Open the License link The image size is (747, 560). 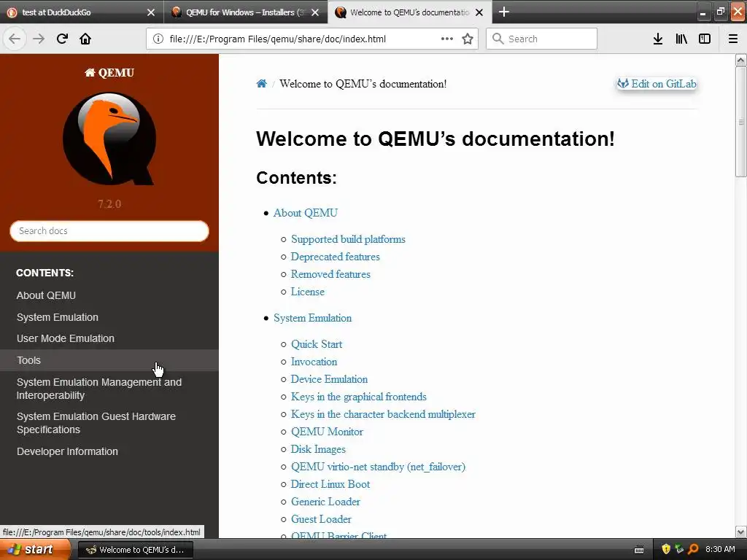pos(308,292)
